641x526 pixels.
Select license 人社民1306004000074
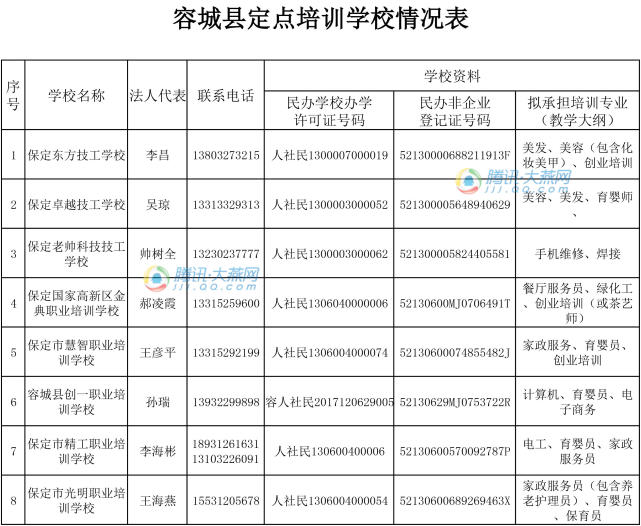point(330,353)
